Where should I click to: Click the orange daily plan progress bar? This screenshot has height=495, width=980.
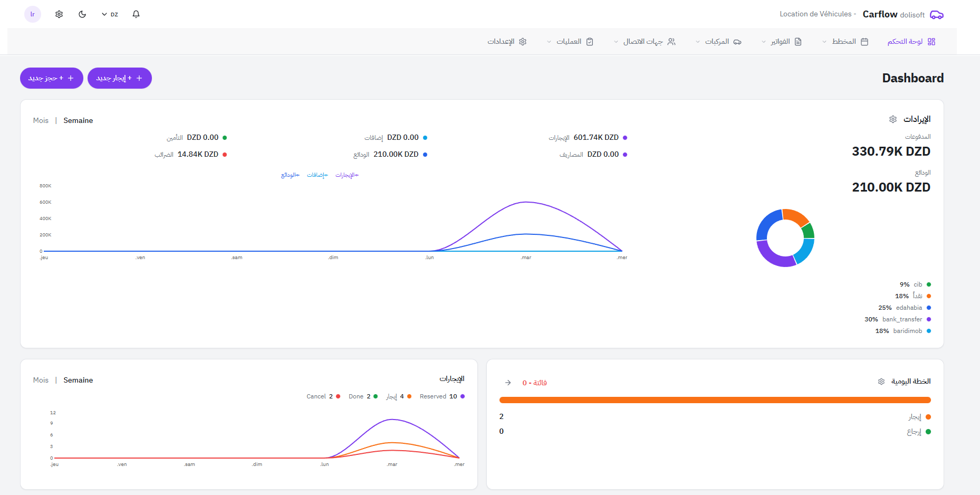click(x=715, y=400)
